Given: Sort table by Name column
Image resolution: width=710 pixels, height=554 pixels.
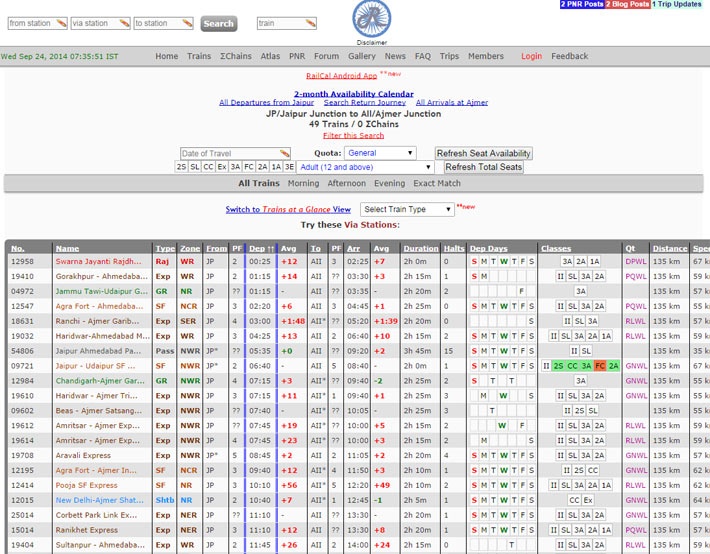Looking at the screenshot, I should [x=67, y=248].
